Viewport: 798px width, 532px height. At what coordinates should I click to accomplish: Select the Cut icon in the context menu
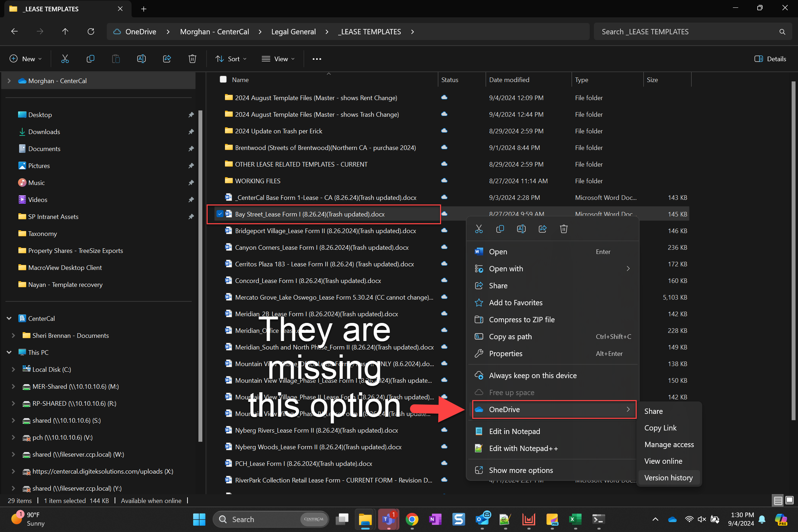[479, 229]
